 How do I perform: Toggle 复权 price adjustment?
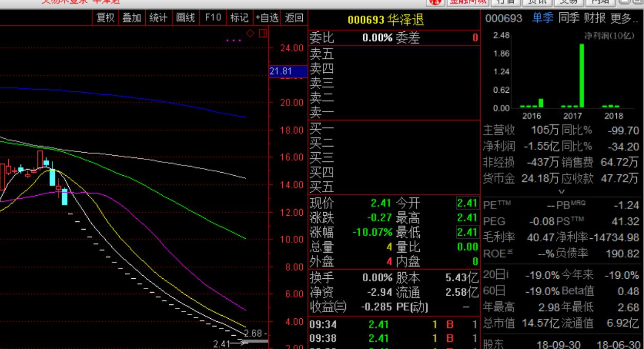click(x=106, y=18)
